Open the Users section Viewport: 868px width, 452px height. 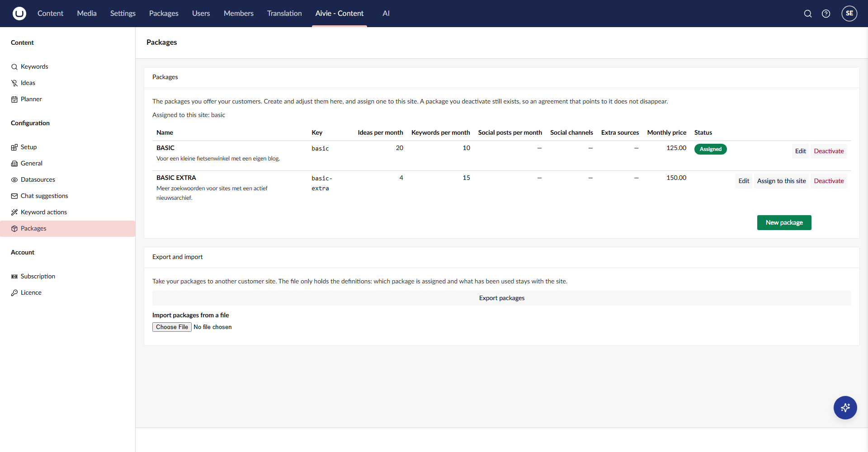201,14
